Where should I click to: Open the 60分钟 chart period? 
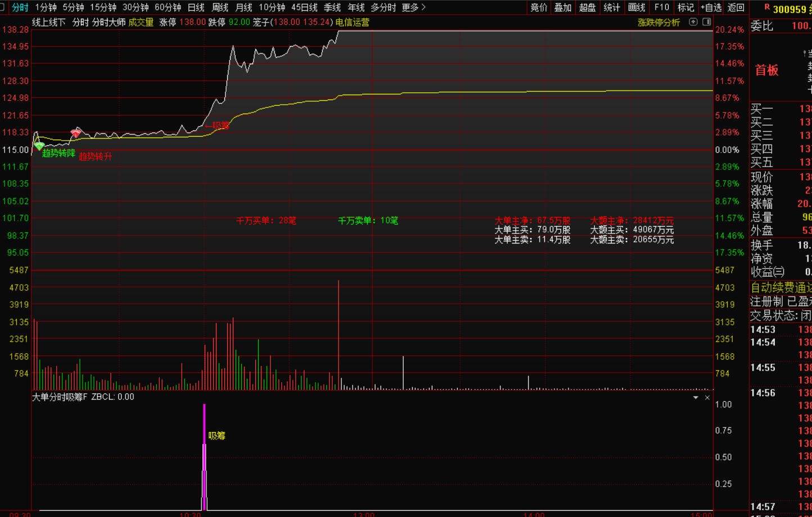point(168,7)
